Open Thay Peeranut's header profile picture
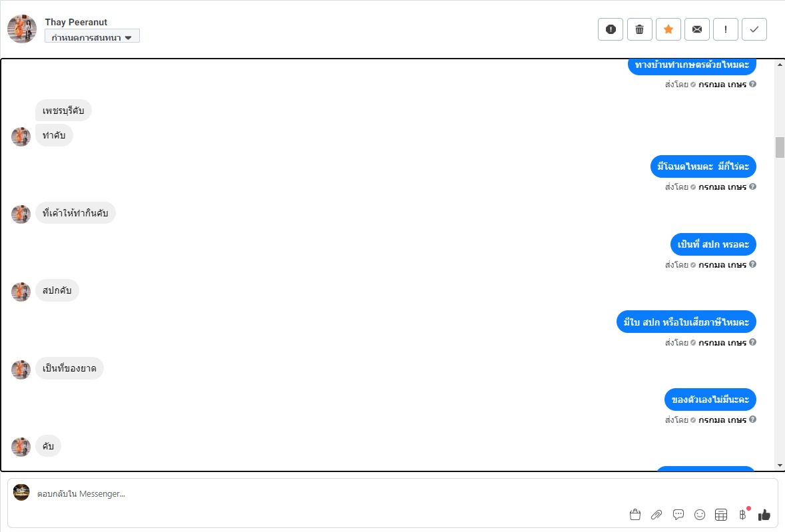The image size is (785, 532). (22, 29)
